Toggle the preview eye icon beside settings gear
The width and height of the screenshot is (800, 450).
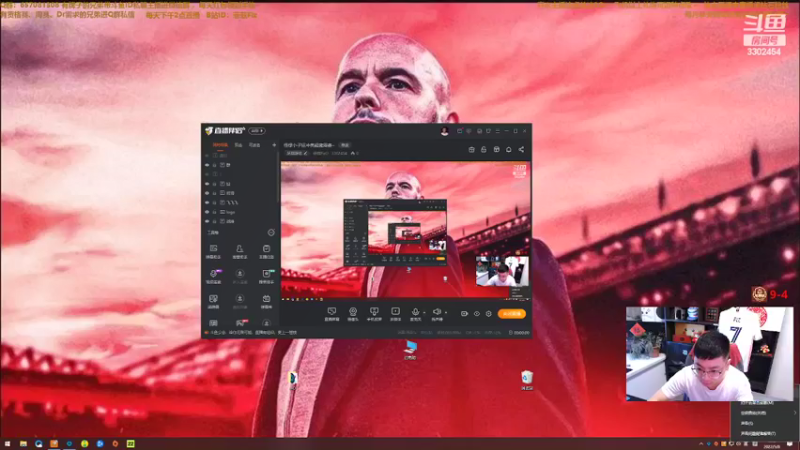point(477,314)
